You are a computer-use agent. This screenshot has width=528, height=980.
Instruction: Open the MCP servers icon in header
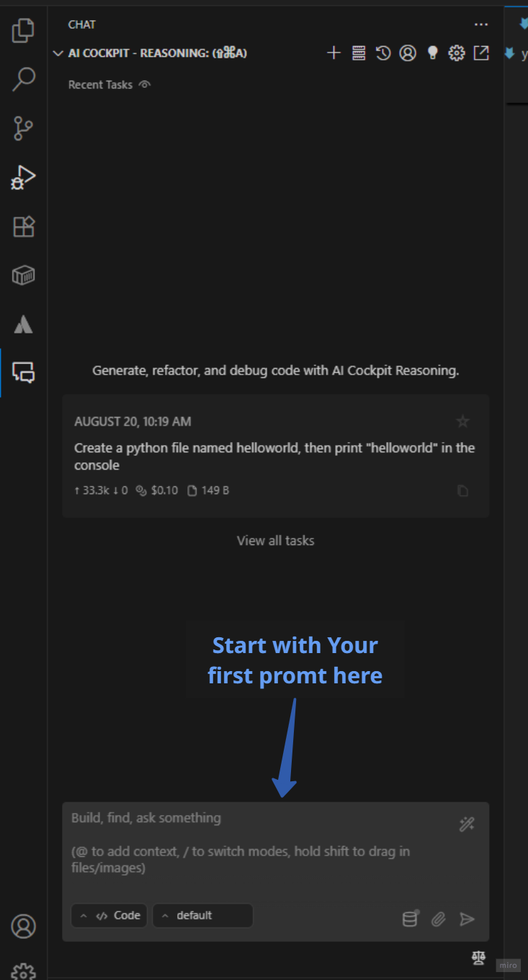click(359, 53)
